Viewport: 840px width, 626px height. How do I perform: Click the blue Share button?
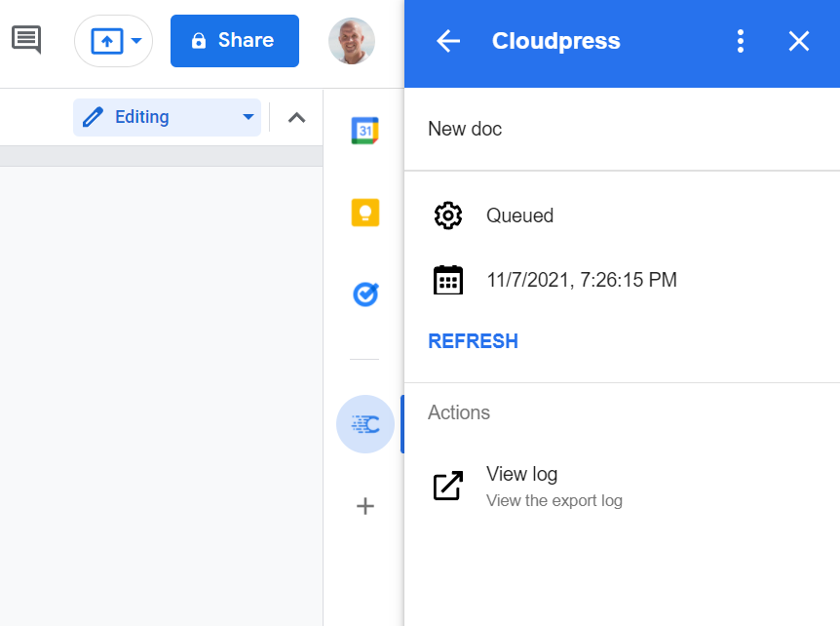click(x=235, y=41)
